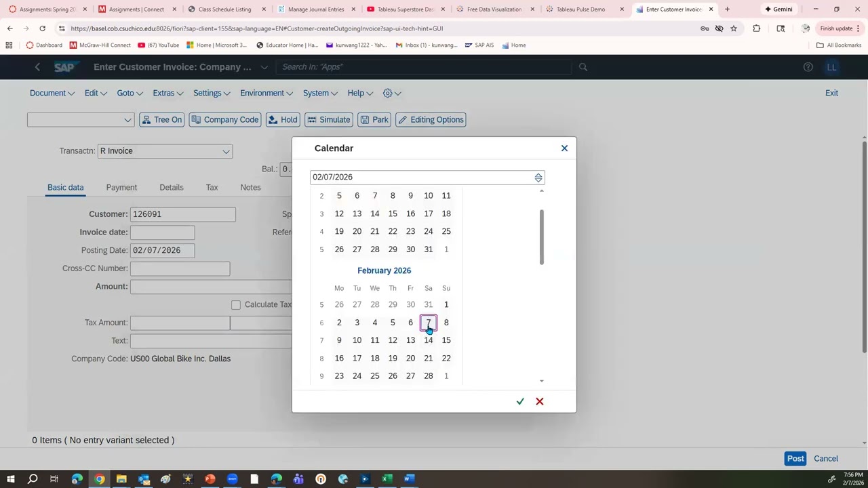Toggle the Calculate Tax checkbox
868x488 pixels.
[236, 305]
